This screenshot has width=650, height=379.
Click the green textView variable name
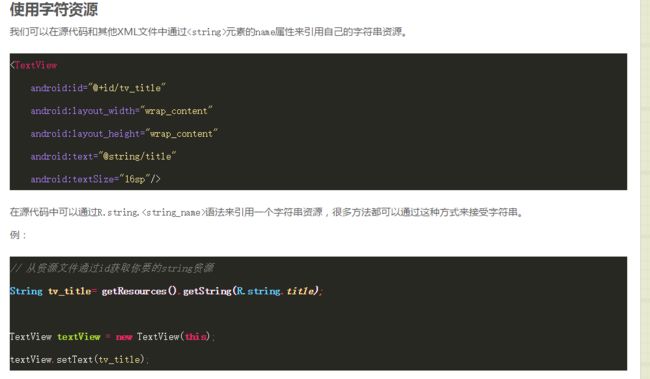pyautogui.click(x=79, y=337)
